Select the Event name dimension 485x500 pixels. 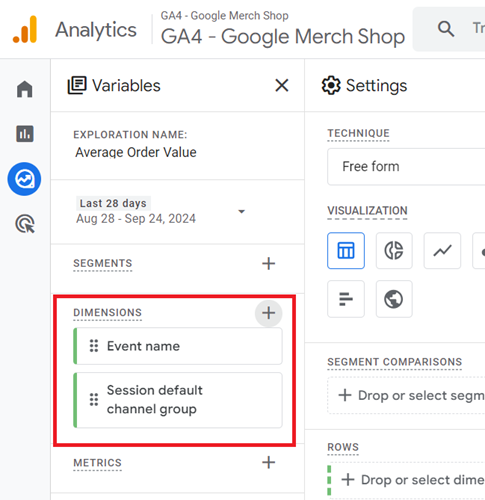pos(178,346)
